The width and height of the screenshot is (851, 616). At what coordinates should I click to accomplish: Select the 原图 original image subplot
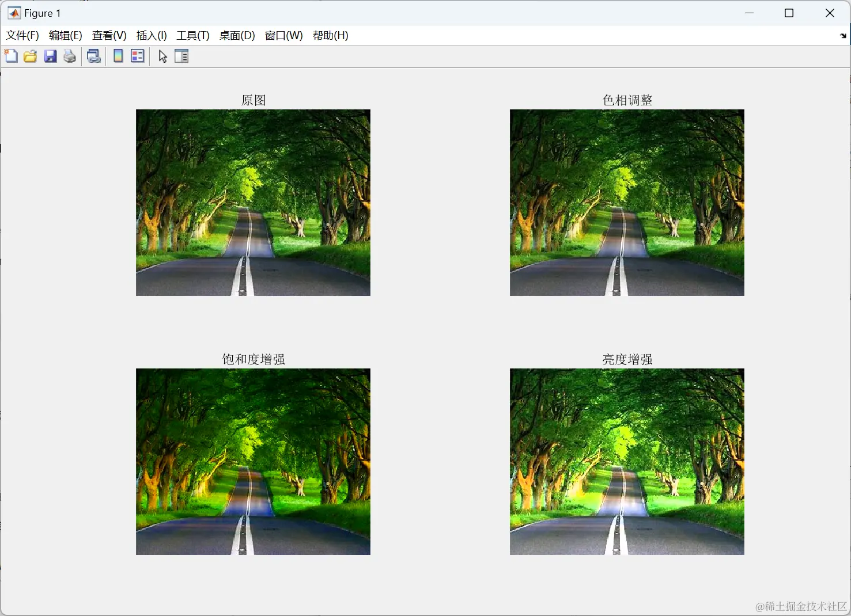(x=253, y=203)
